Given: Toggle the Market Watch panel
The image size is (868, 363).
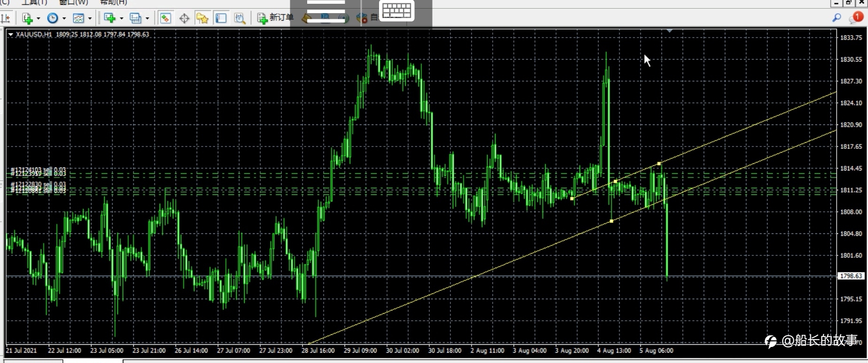Looking at the screenshot, I should click(x=165, y=18).
